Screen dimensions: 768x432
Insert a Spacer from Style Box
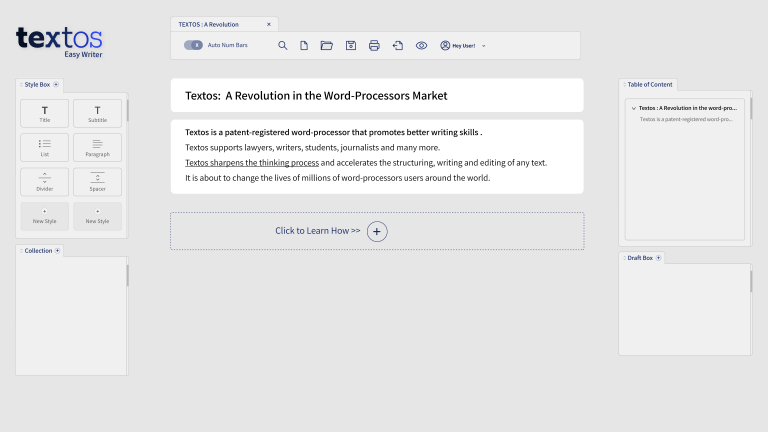(97, 182)
